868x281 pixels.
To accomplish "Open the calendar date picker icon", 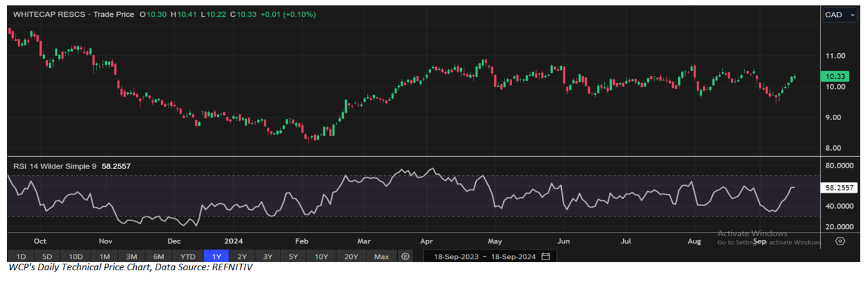I will pos(546,256).
